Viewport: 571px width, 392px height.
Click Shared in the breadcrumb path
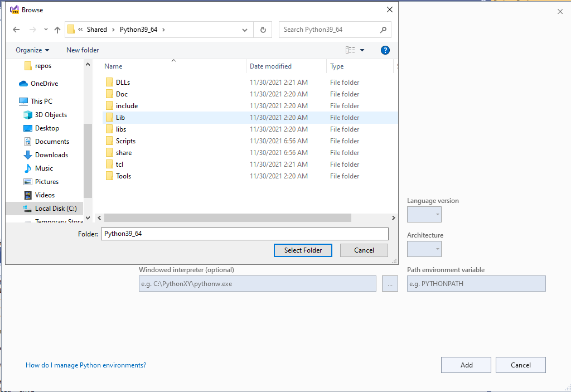pyautogui.click(x=96, y=29)
